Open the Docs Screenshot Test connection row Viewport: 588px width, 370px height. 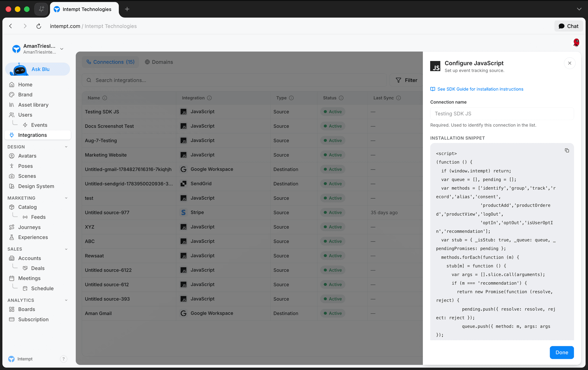pos(252,126)
